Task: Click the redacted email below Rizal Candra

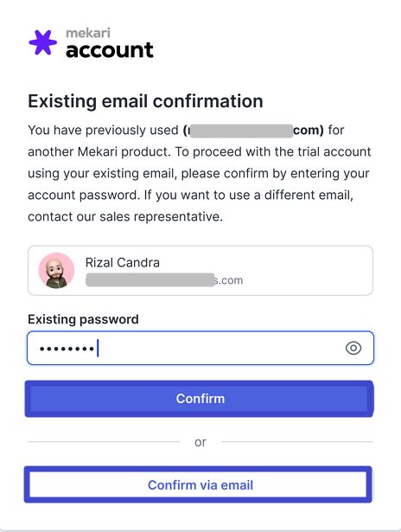Action: (164, 280)
